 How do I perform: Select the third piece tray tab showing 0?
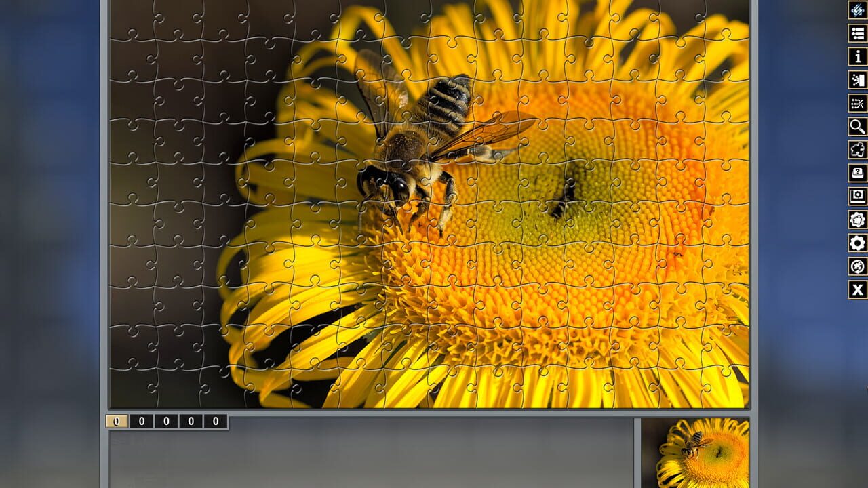pos(166,422)
